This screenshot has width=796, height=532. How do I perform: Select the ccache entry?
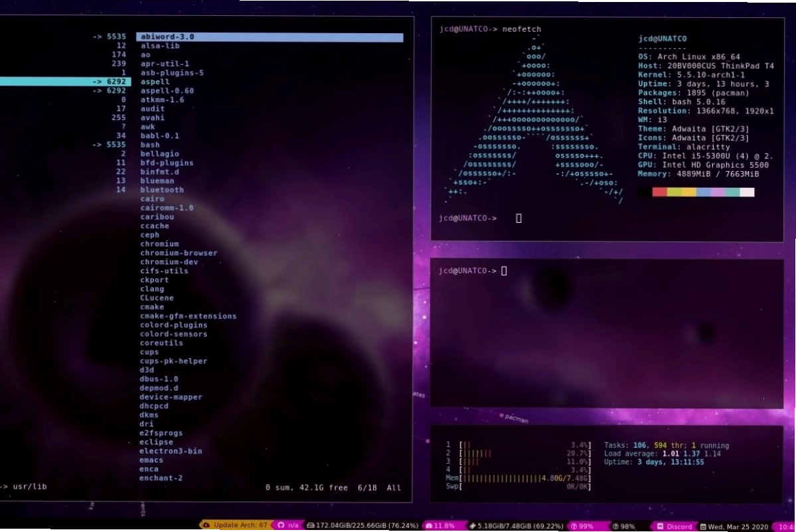tap(155, 226)
